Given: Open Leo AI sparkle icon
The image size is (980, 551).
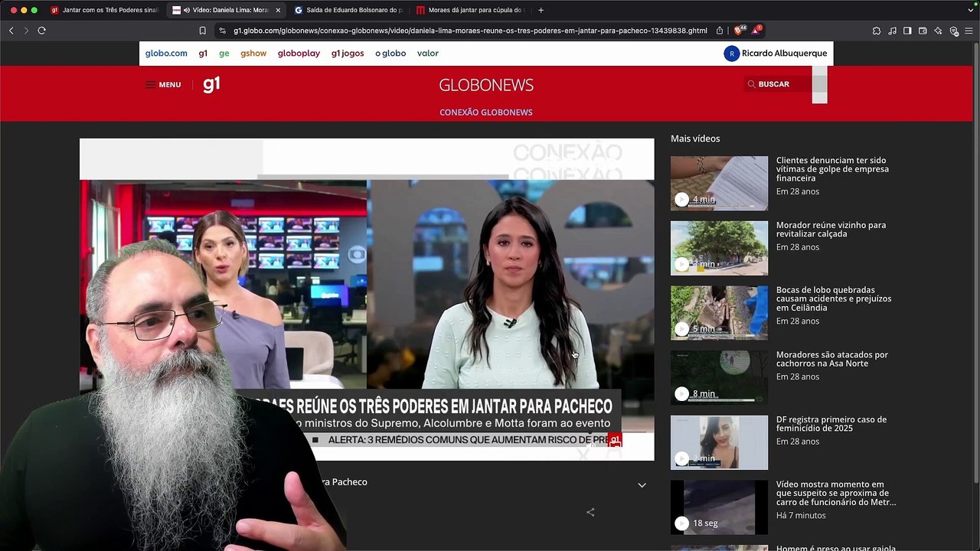Looking at the screenshot, I should pyautogui.click(x=938, y=31).
